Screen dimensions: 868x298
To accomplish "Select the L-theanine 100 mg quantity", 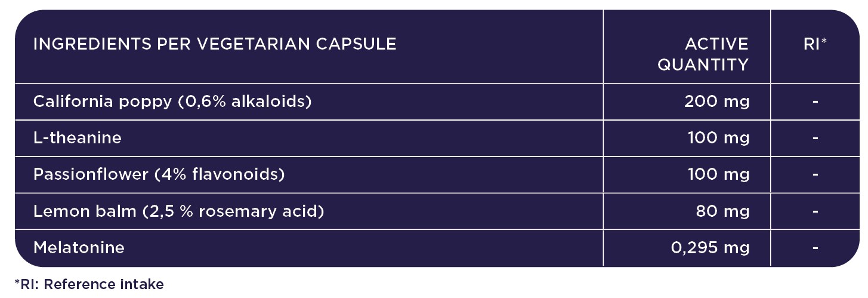I will coord(718,138).
